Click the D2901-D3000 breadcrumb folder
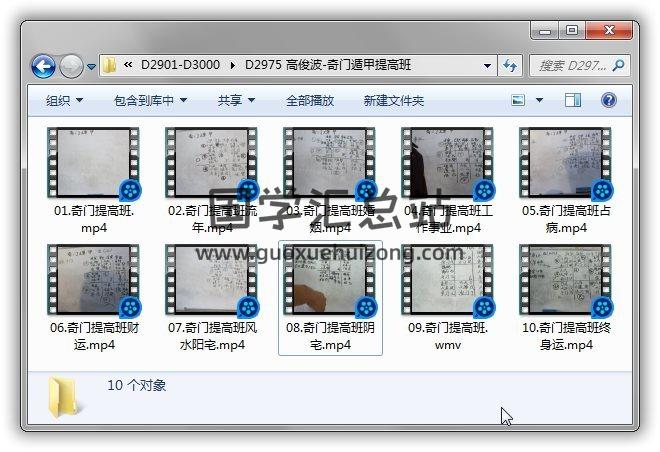Viewport: 660px width, 452px height. point(180,65)
